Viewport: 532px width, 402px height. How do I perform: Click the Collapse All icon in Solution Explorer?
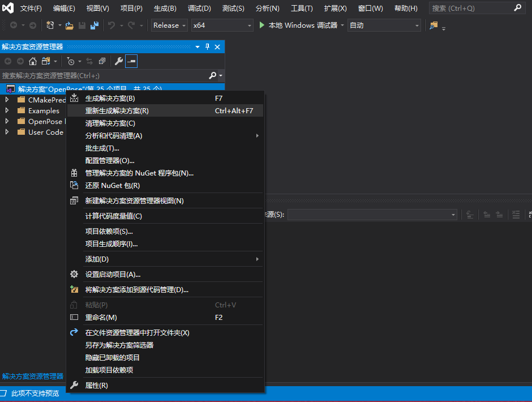[102, 61]
